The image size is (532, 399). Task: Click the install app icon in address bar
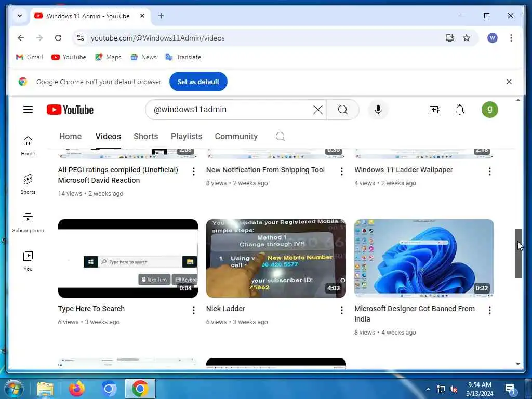click(x=449, y=38)
